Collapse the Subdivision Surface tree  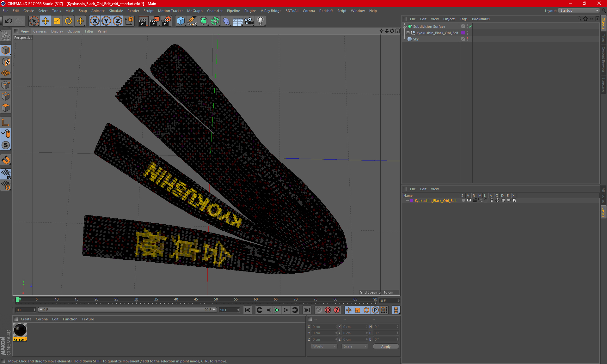click(x=404, y=27)
